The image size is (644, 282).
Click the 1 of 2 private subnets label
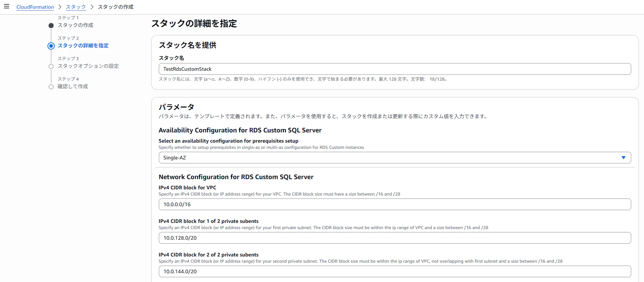coord(208,221)
